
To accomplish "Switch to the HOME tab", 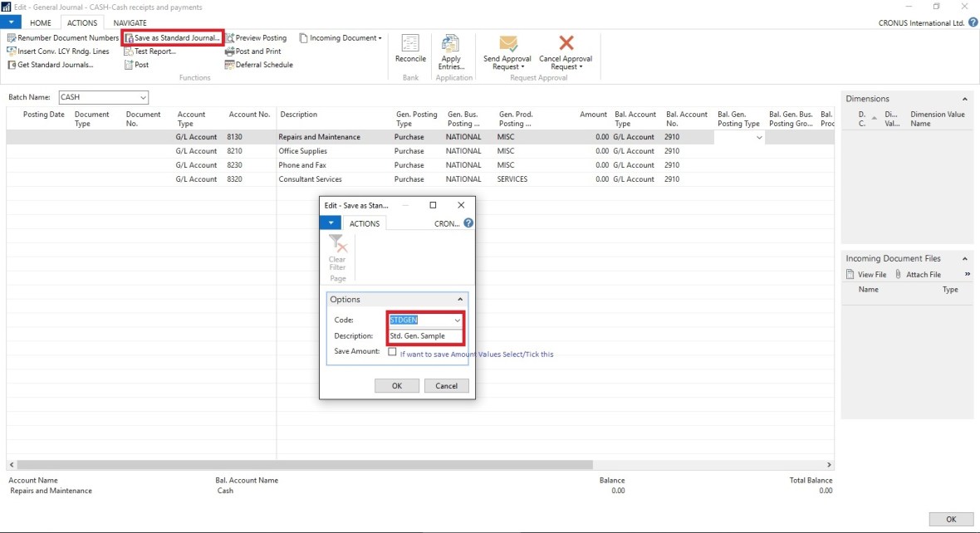I will (x=40, y=23).
